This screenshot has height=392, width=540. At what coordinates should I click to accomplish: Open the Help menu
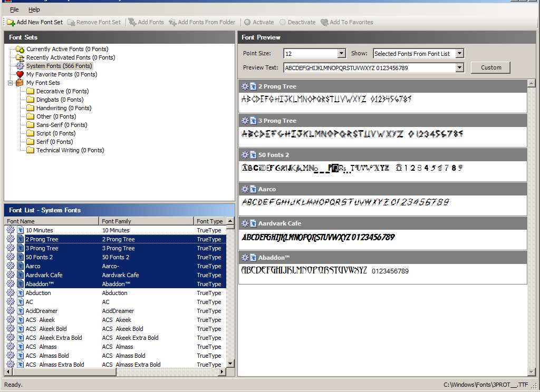34,9
